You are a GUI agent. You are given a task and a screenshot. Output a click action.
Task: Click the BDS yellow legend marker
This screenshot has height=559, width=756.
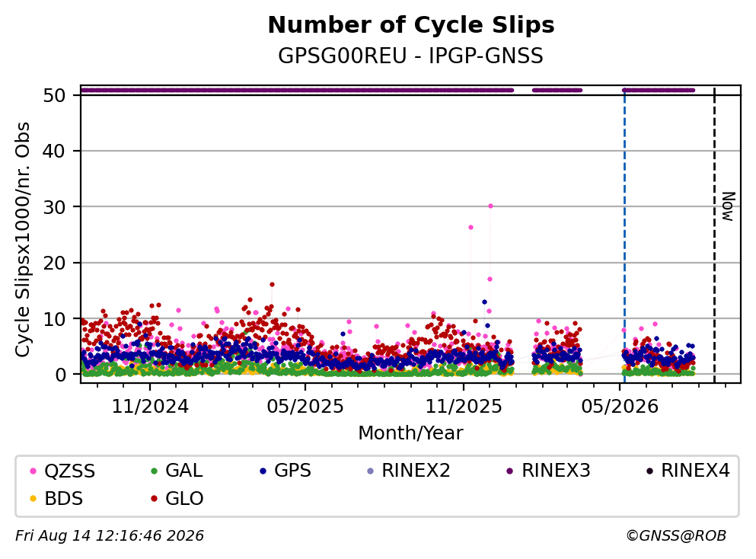pyautogui.click(x=33, y=499)
